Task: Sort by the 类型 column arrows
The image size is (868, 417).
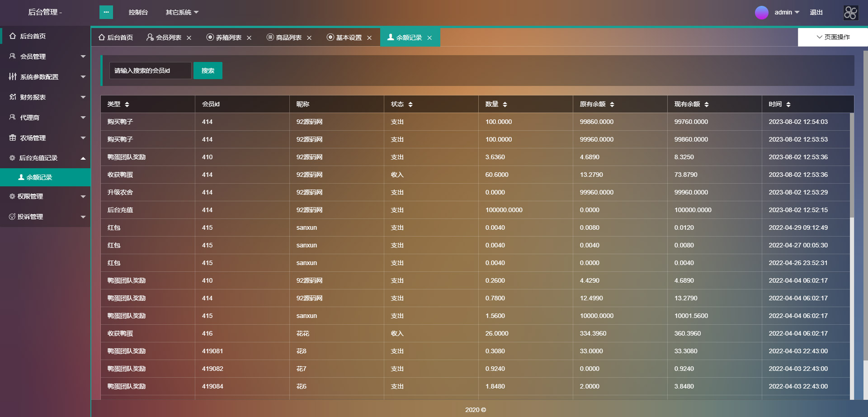Action: tap(127, 104)
